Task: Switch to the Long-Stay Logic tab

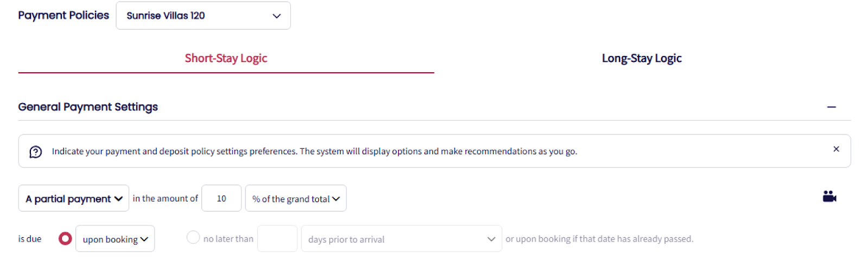Action: (x=641, y=59)
